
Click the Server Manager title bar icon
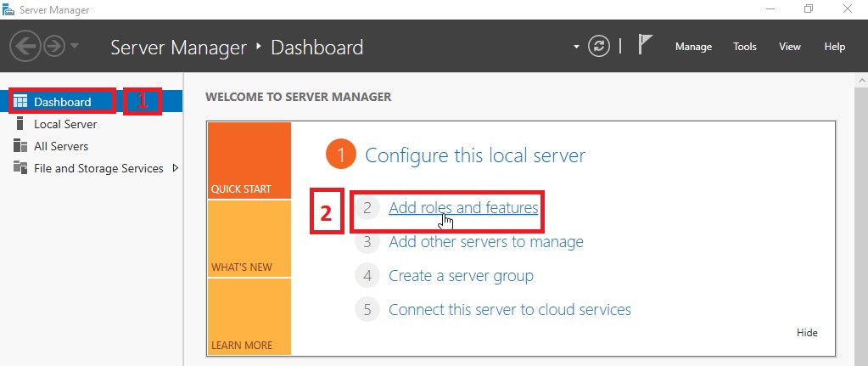point(8,9)
